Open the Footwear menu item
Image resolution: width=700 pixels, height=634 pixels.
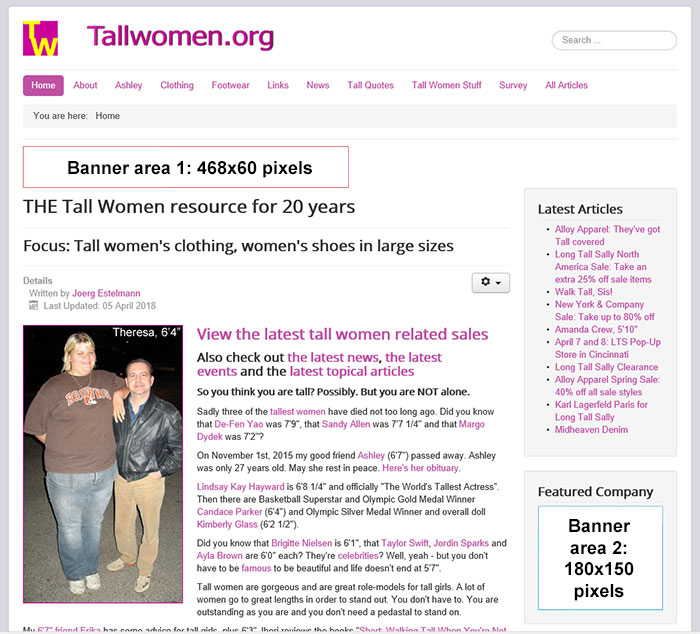click(x=230, y=85)
